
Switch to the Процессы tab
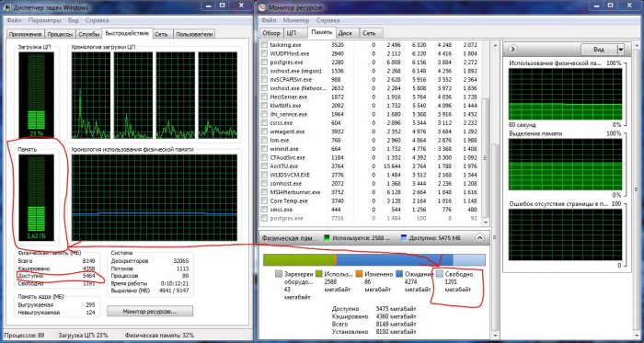[x=60, y=34]
